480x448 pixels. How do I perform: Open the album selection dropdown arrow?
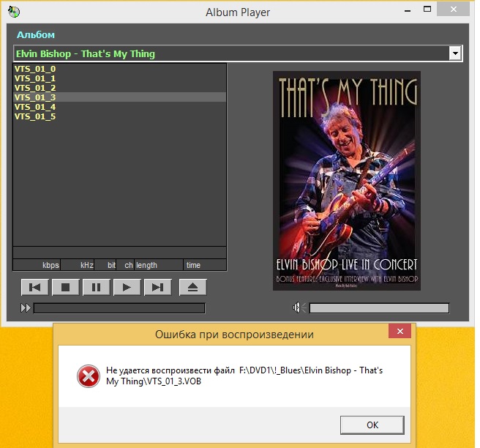(455, 53)
